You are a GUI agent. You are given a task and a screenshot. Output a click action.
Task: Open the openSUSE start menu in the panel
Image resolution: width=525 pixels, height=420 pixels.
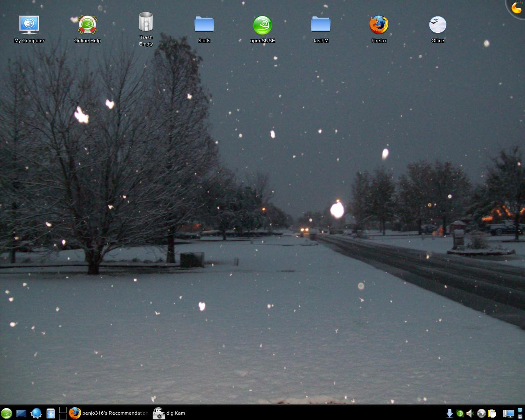point(7,413)
